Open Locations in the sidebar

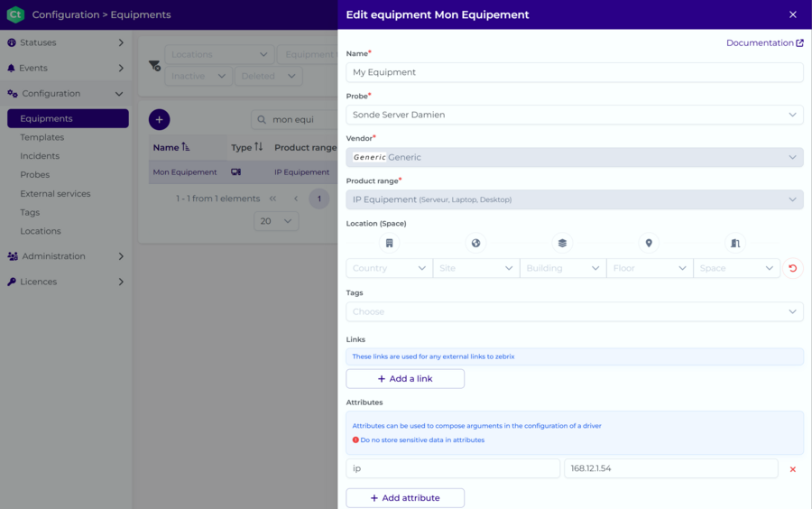pyautogui.click(x=41, y=231)
